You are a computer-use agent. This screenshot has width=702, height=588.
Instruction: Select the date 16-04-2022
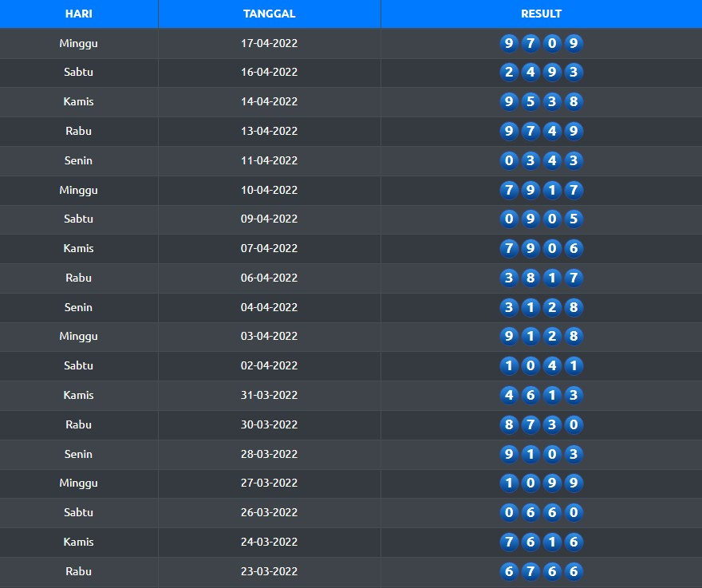(x=269, y=72)
